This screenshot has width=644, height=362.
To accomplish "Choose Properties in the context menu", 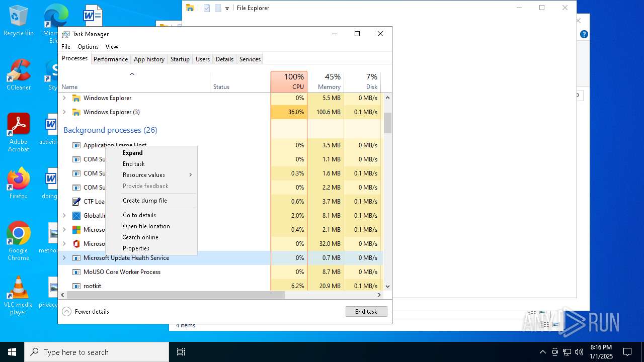I will (x=151, y=248).
